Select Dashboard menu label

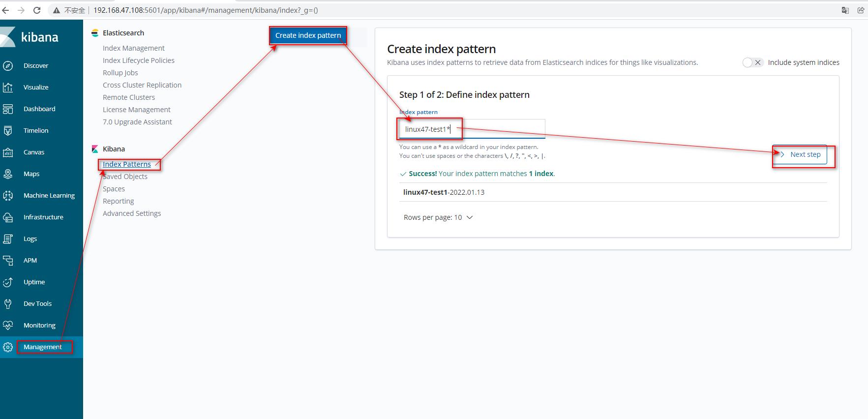(39, 109)
